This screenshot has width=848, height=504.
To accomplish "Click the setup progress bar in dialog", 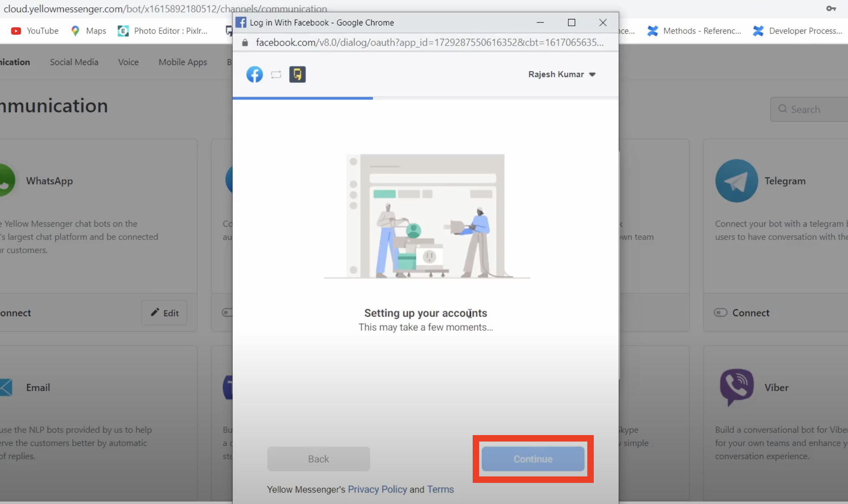I will tap(425, 98).
